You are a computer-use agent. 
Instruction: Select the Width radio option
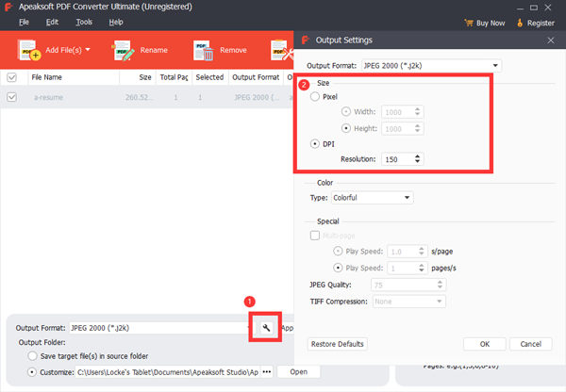[x=346, y=112]
